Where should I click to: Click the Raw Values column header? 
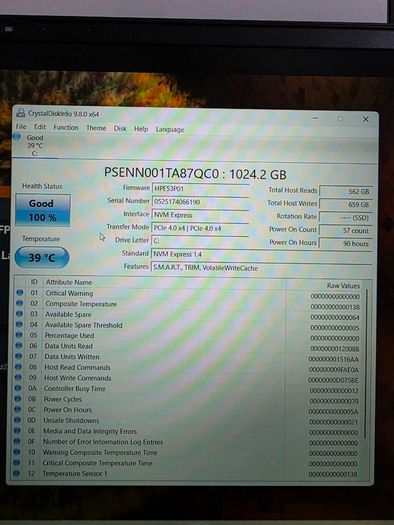coord(343,286)
